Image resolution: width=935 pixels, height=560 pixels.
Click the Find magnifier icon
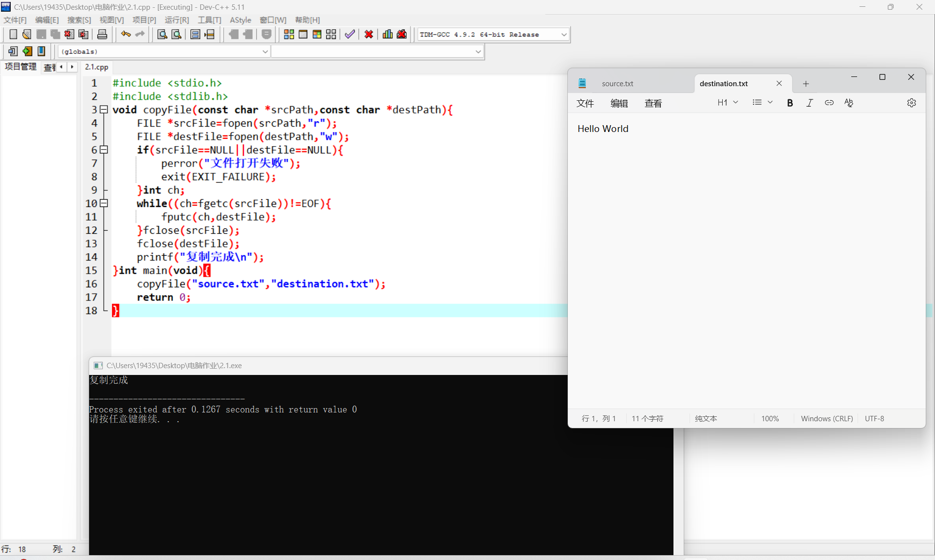[x=162, y=35]
